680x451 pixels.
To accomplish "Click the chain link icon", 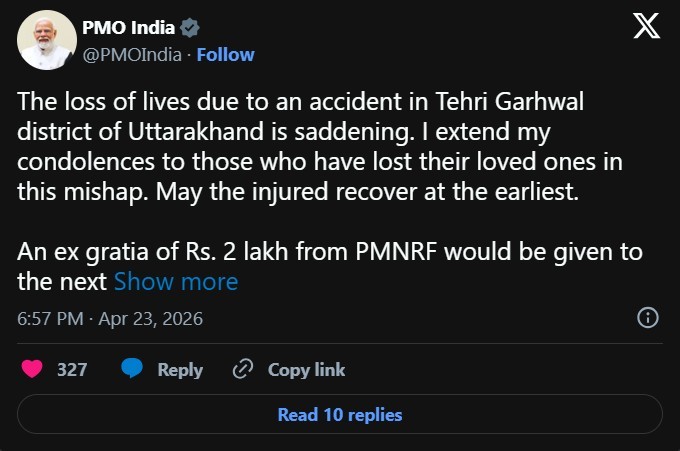I will (241, 369).
